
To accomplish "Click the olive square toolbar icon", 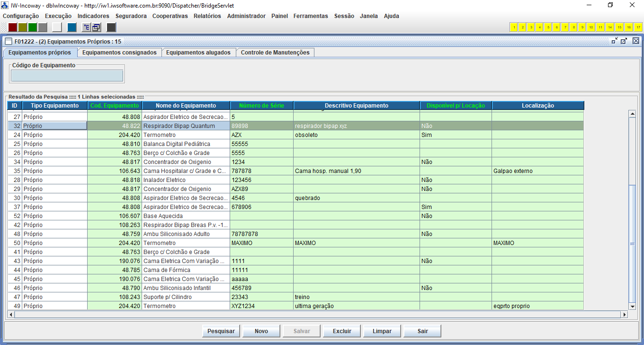I will pos(23,27).
